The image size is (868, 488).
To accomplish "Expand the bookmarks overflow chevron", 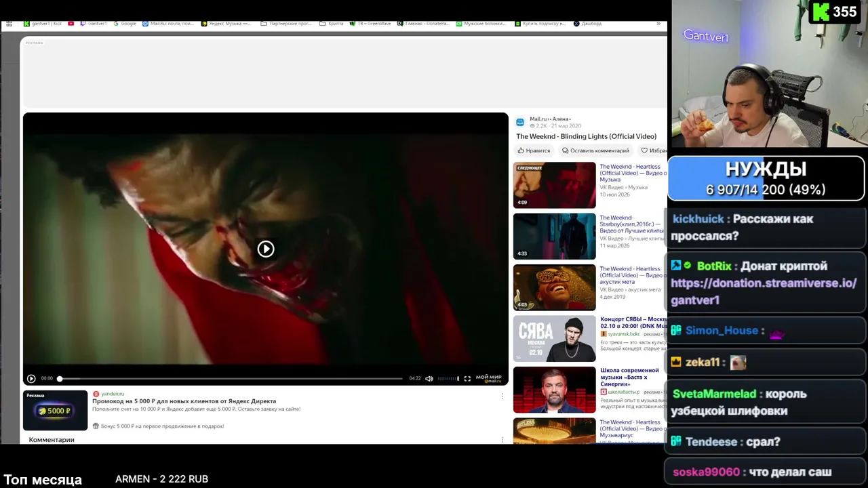I will coord(658,24).
